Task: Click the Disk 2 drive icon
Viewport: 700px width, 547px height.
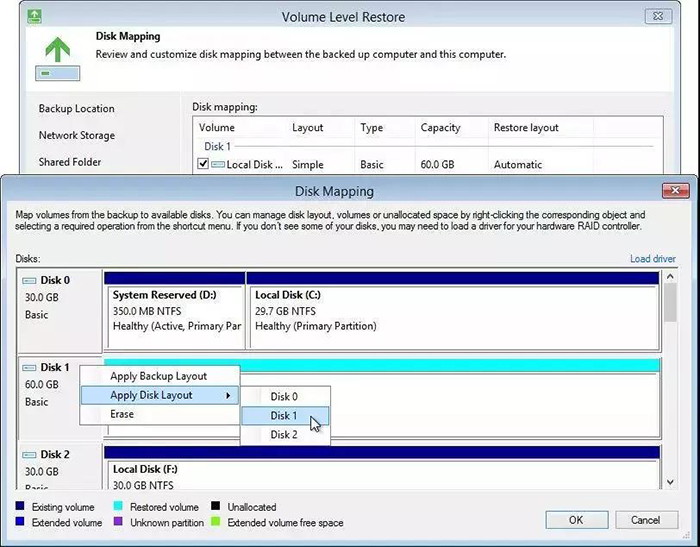Action: point(29,455)
